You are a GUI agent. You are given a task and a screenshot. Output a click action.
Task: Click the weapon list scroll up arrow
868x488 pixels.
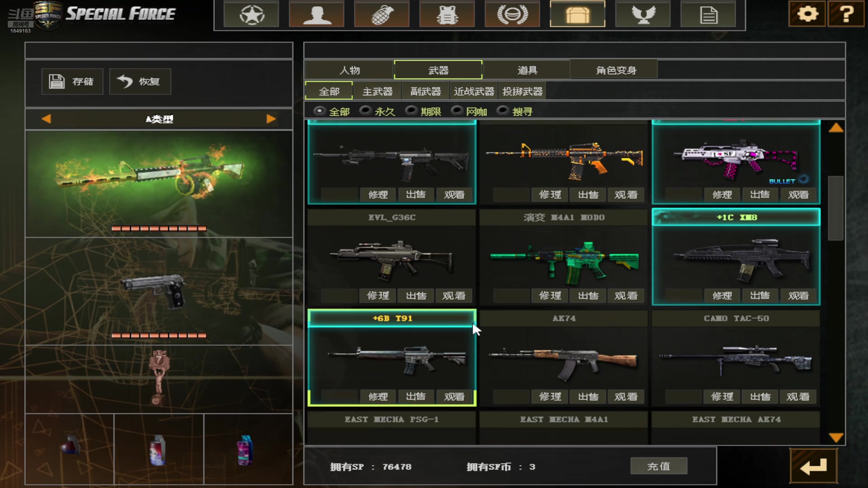[x=836, y=128]
